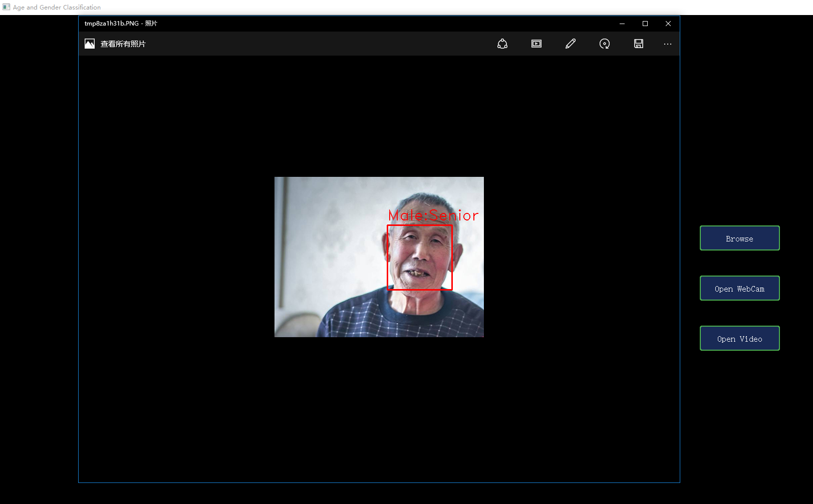This screenshot has height=504, width=813.
Task: Minimize the Photos window
Action: coord(622,24)
